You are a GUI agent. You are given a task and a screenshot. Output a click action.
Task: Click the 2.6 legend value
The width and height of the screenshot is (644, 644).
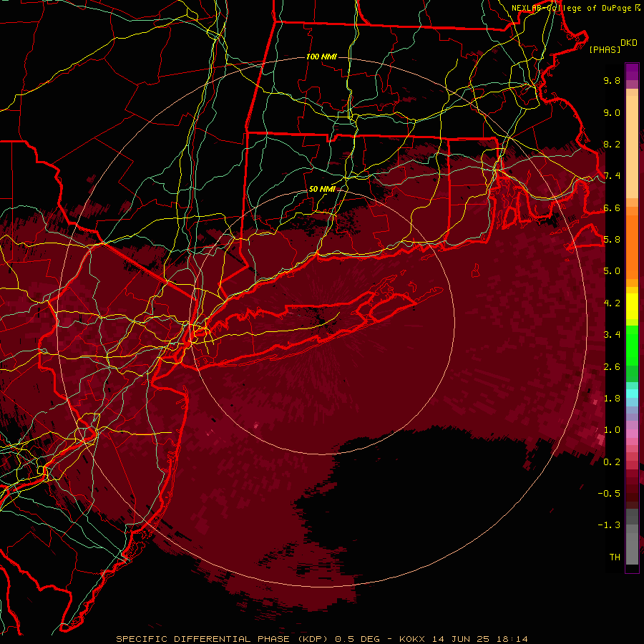click(x=612, y=367)
